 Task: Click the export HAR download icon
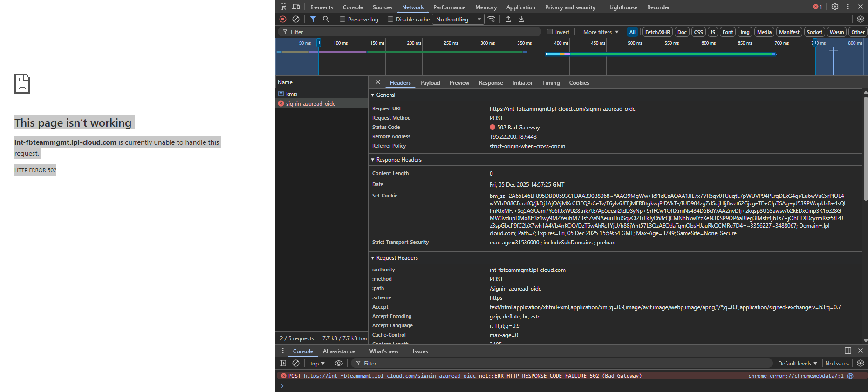click(x=521, y=19)
